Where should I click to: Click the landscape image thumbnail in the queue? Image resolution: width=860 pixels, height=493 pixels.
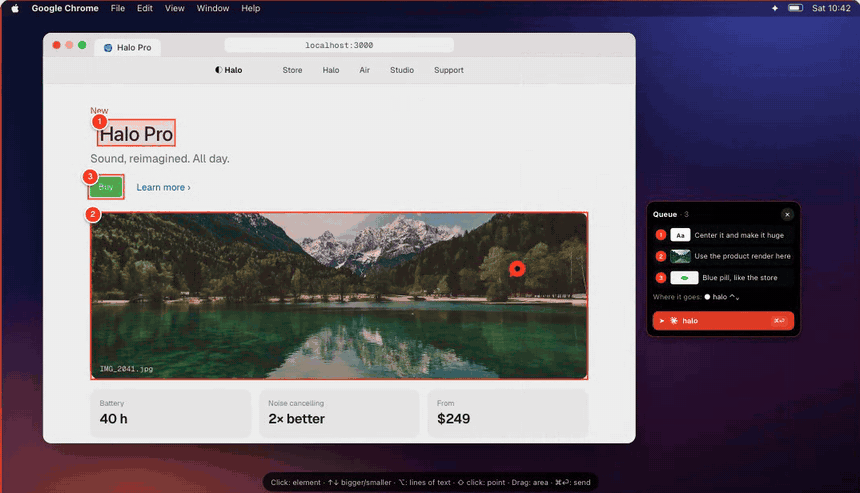click(680, 256)
